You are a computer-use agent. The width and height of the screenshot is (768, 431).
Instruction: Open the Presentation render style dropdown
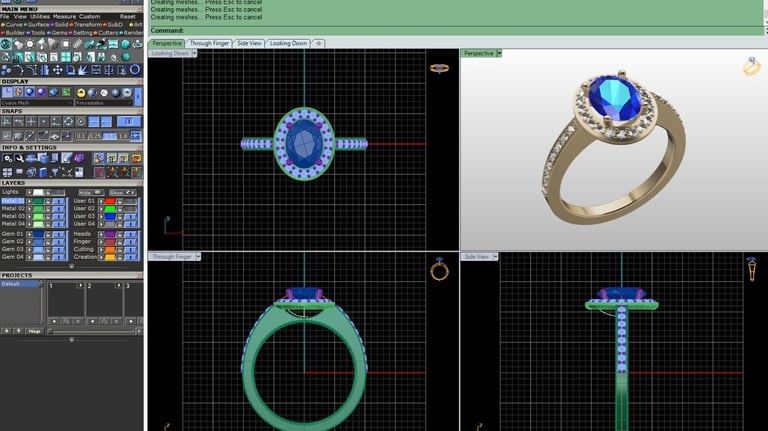tap(104, 102)
